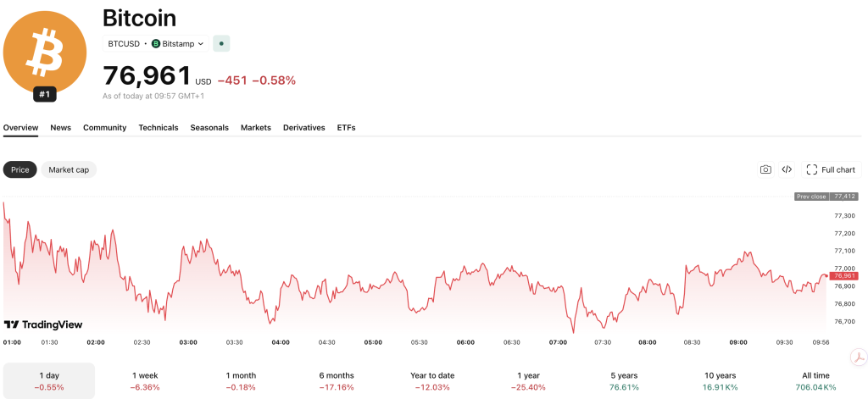Viewport: 868px width, 399px height.
Task: Switch to the Overview tab
Action: (x=20, y=127)
